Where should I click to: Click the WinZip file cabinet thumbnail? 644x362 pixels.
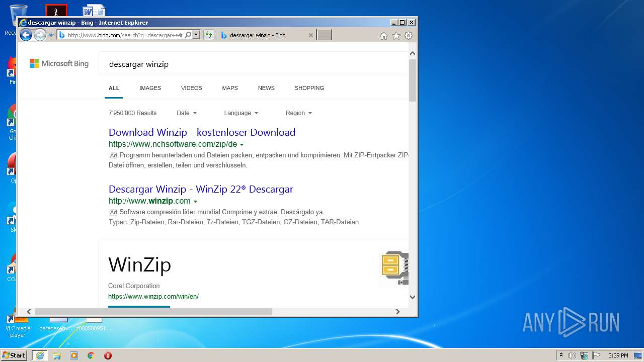click(x=395, y=267)
